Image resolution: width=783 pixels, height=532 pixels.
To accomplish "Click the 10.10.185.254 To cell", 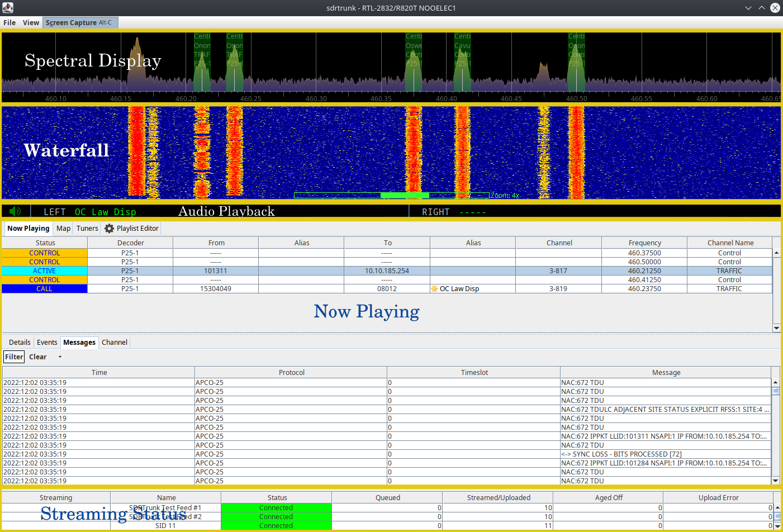I will pyautogui.click(x=387, y=271).
